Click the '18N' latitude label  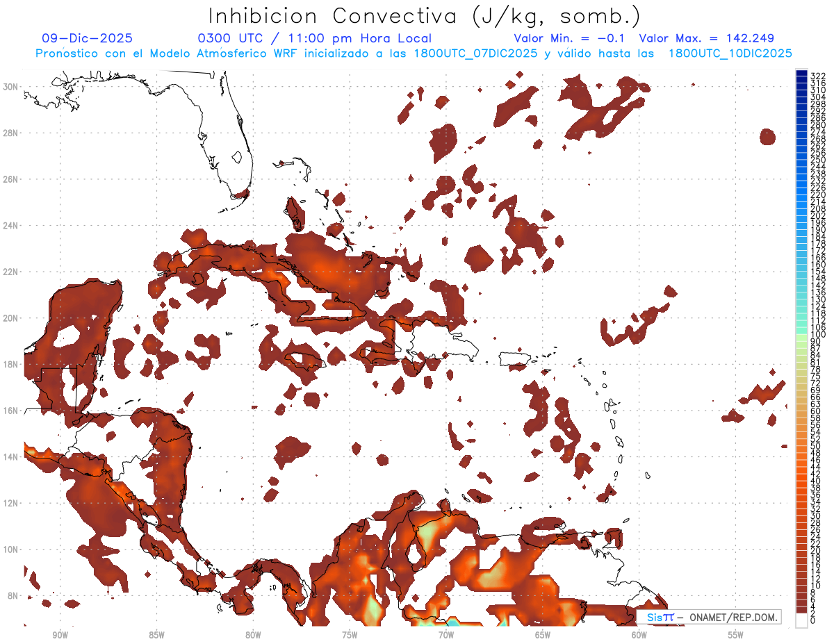click(10, 364)
